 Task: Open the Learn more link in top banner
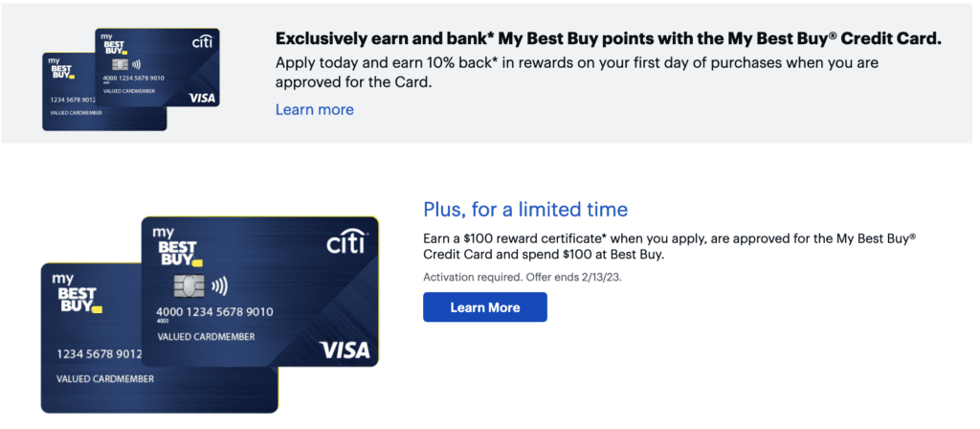click(x=314, y=110)
